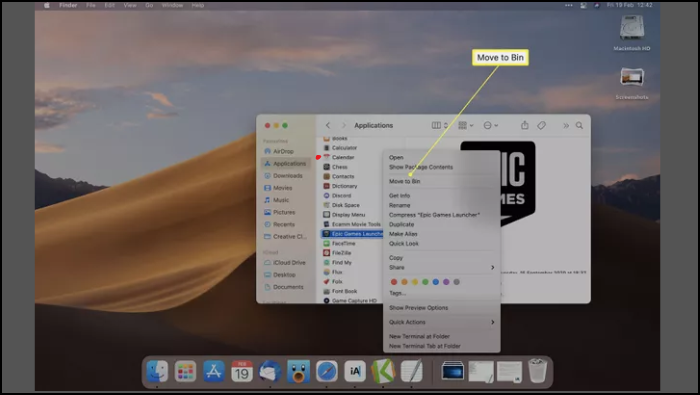Screen dimensions: 700x395
Task: Click the Finder back navigation arrow
Action: pos(328,125)
